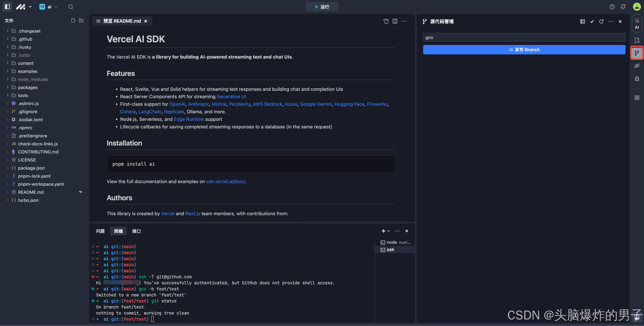Image resolution: width=644 pixels, height=326 pixels.
Task: Open the debug bug icon in right sidebar
Action: click(x=637, y=79)
